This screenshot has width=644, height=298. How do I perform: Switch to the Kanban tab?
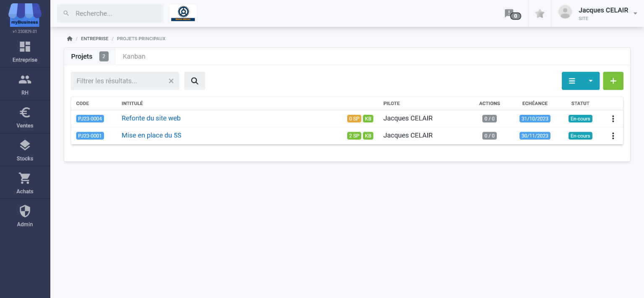[x=134, y=56]
